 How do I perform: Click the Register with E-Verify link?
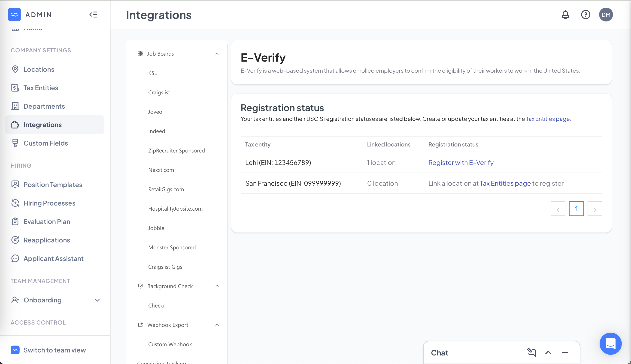pyautogui.click(x=461, y=162)
